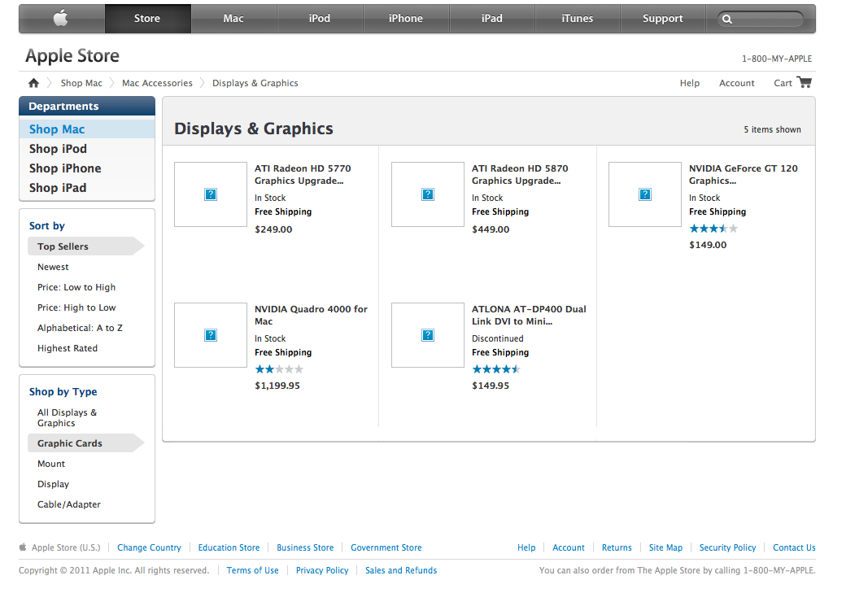Click Sales and Refunds footer link
Viewport: 868px width, 606px height.
401,570
